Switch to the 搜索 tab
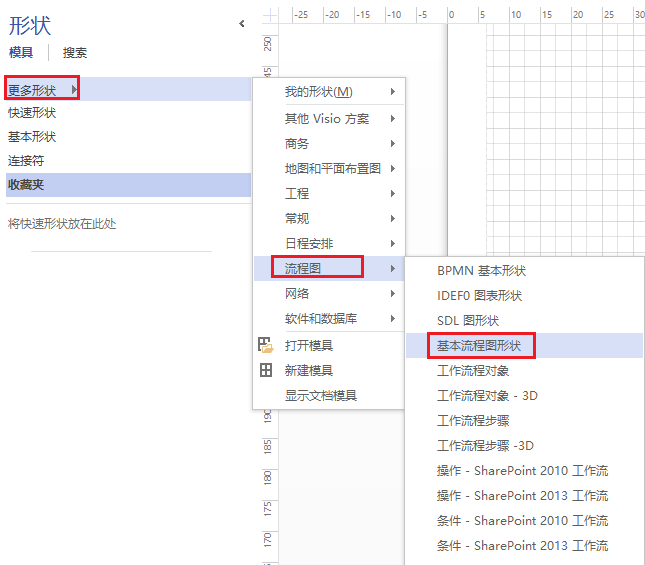Screen dimensions: 645x565 coord(74,53)
